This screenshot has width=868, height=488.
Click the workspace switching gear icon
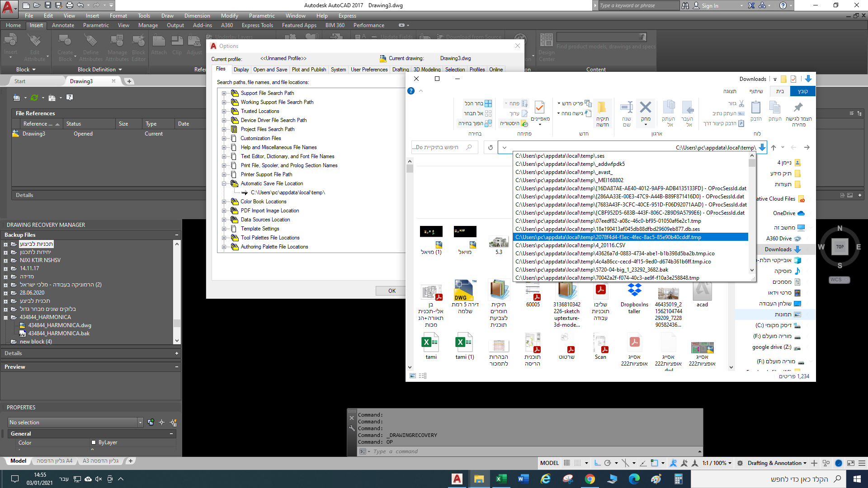740,463
